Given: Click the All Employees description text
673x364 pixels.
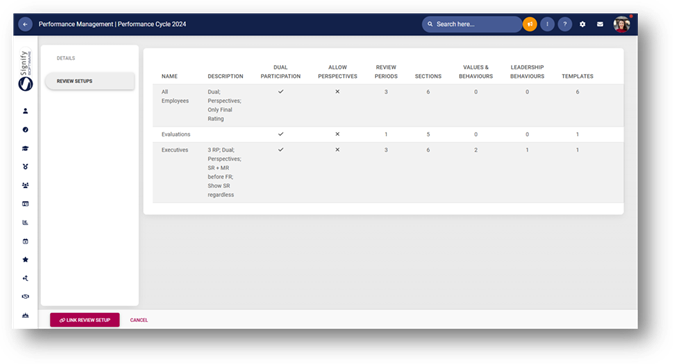Looking at the screenshot, I should (x=224, y=105).
